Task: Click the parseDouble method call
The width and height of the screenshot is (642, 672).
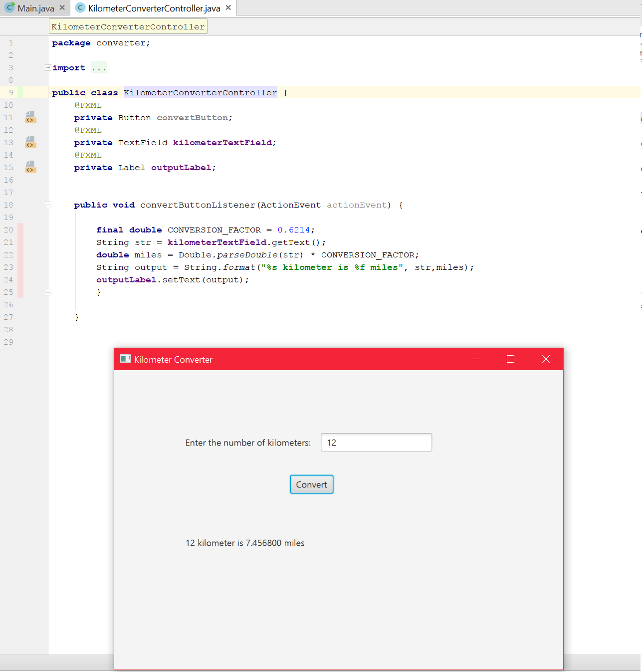Action: tap(247, 255)
